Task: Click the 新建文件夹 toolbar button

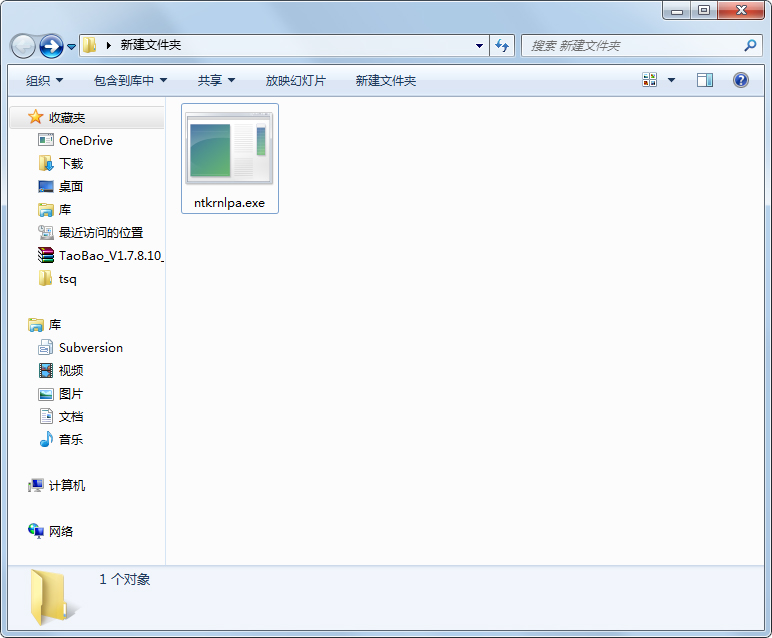Action: pos(386,80)
